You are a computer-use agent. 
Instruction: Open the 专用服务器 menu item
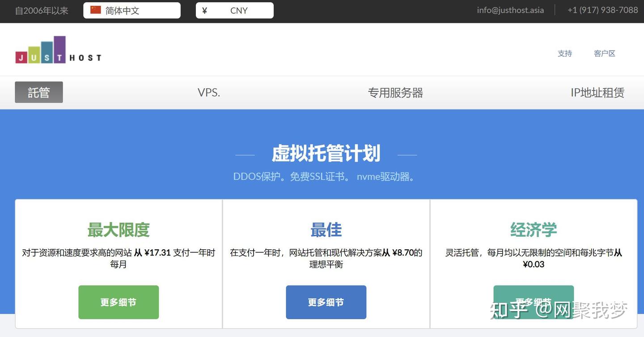(395, 93)
